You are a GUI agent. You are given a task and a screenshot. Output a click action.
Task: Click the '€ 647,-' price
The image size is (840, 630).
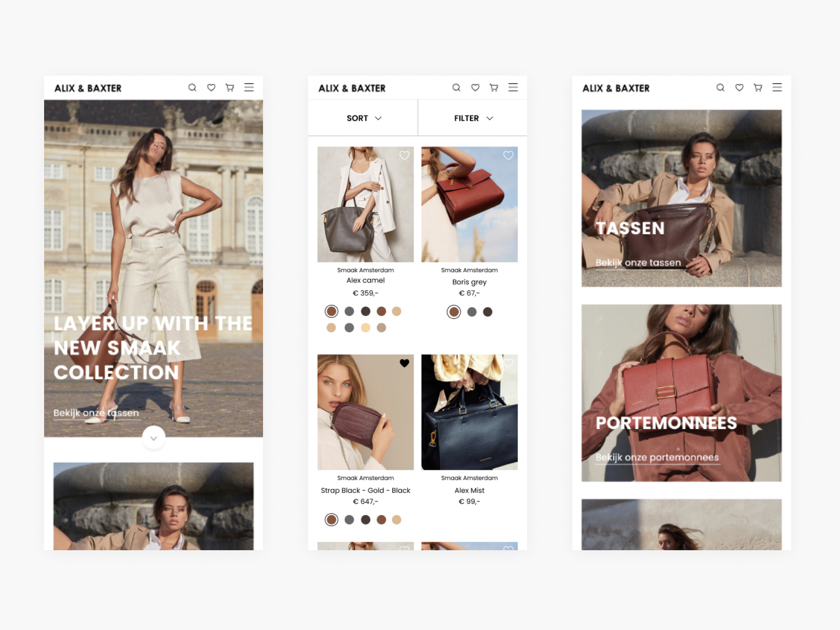tap(365, 501)
